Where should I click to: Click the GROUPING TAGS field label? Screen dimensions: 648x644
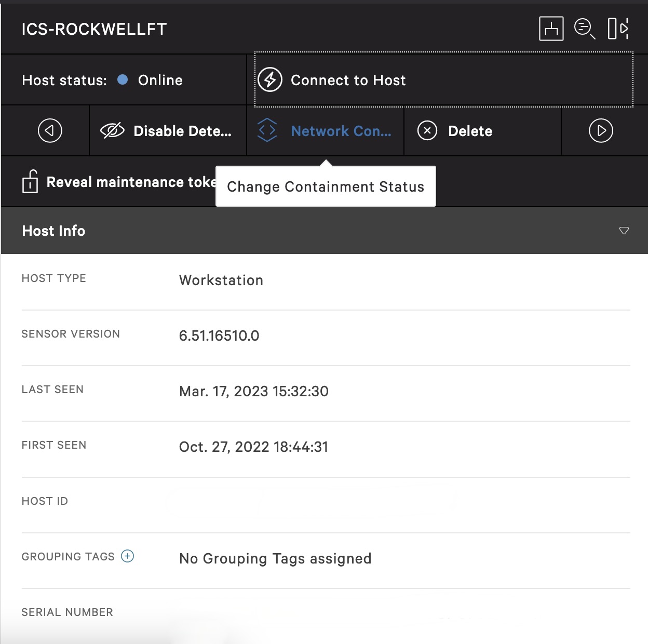(68, 557)
